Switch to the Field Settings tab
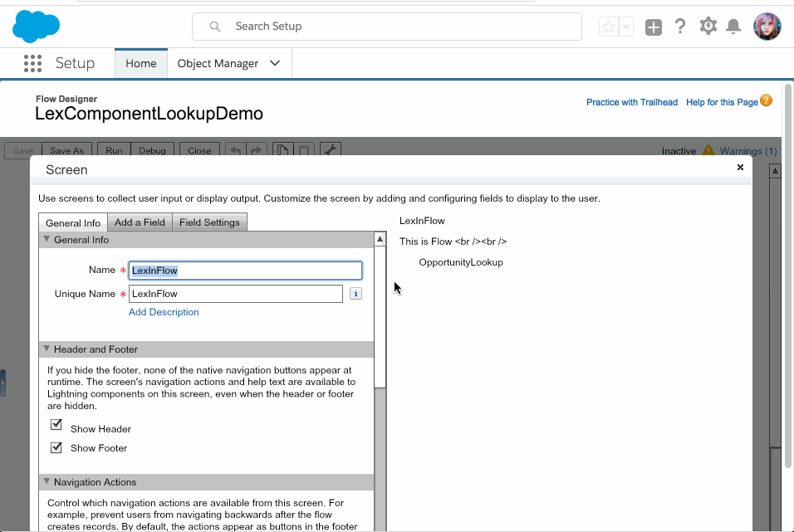 (x=209, y=222)
